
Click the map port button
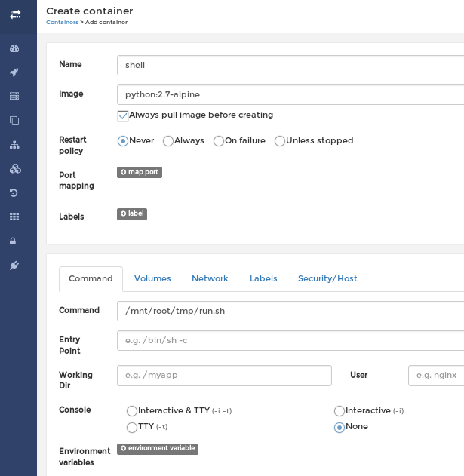pyautogui.click(x=140, y=172)
